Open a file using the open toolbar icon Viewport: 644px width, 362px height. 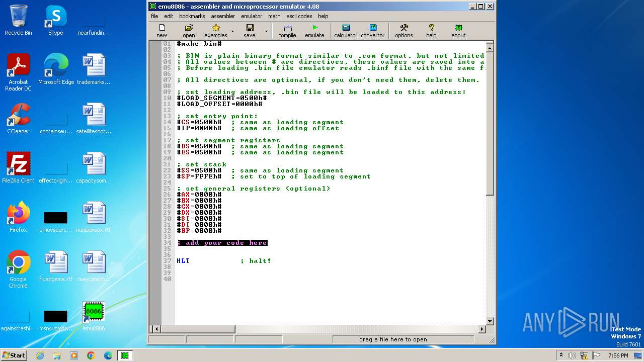point(189,31)
